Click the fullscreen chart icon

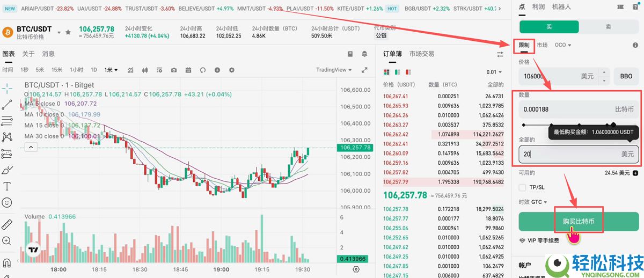[x=365, y=70]
